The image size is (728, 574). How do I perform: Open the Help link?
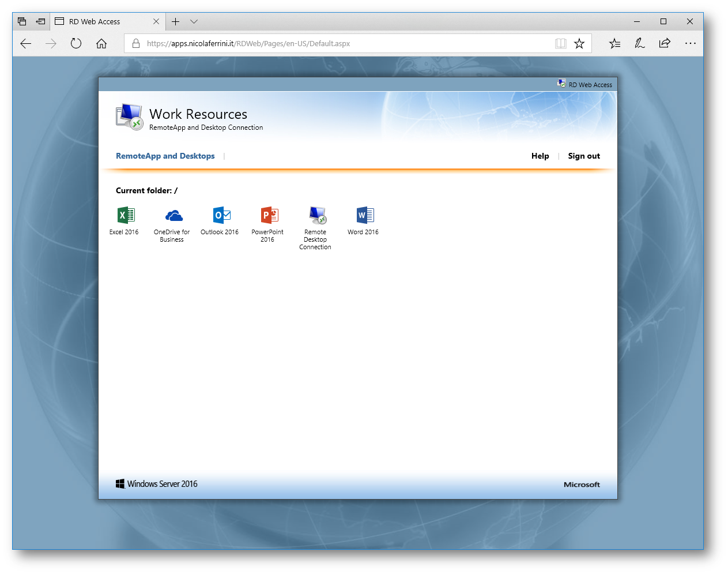540,156
